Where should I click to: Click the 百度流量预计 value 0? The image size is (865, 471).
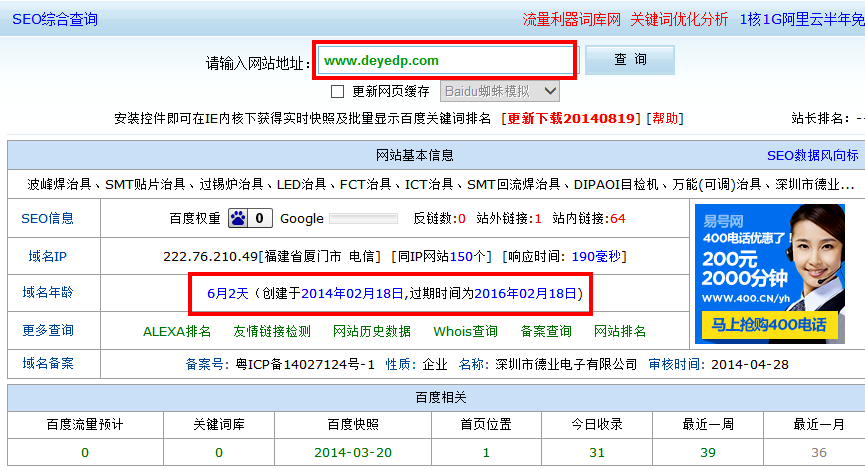pos(85,453)
